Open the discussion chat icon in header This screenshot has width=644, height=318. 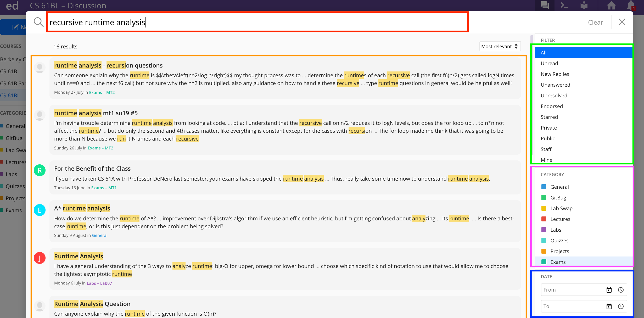pos(545,5)
